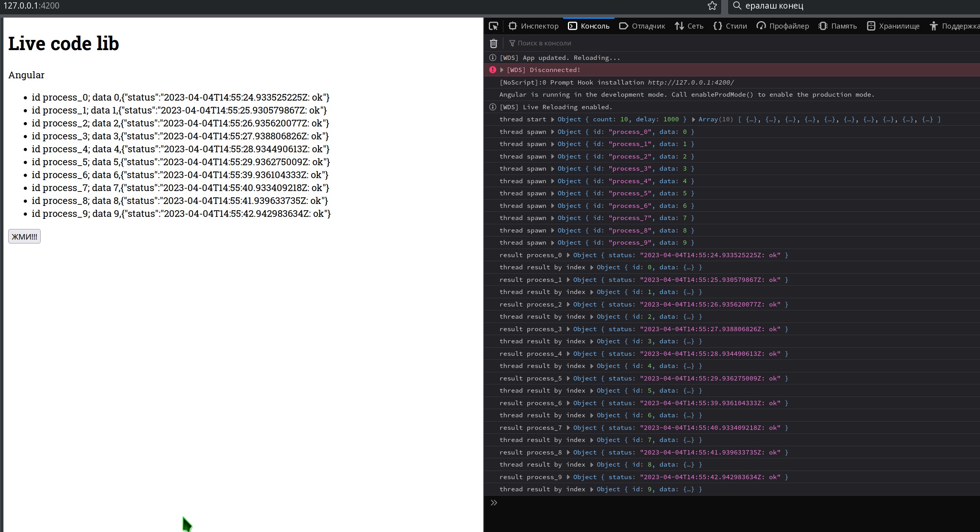The width and height of the screenshot is (980, 532).
Task: Expand the [WDS] Disconnected! error message
Action: [x=502, y=70]
